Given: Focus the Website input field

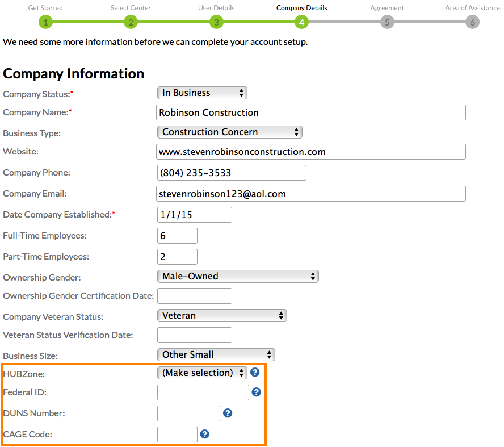Looking at the screenshot, I should 310,152.
